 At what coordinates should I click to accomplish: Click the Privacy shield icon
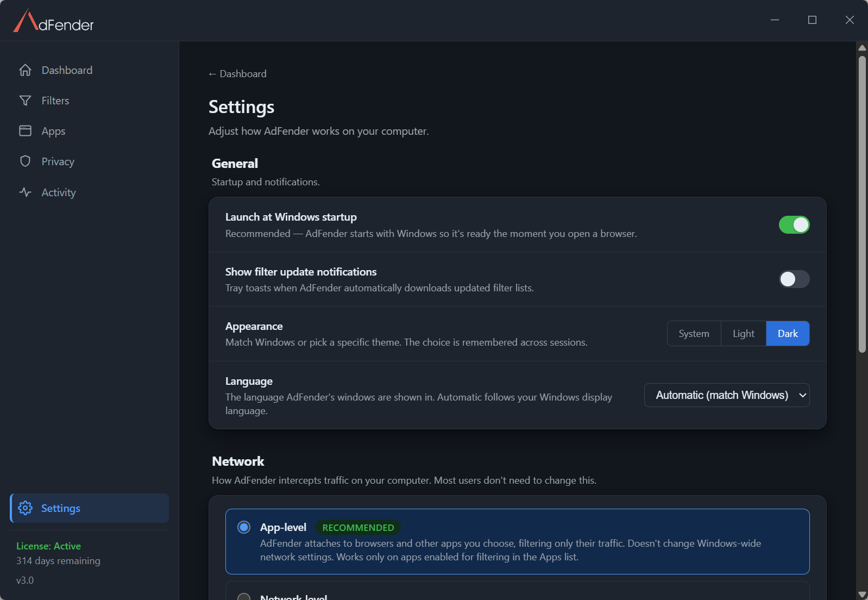click(x=25, y=161)
